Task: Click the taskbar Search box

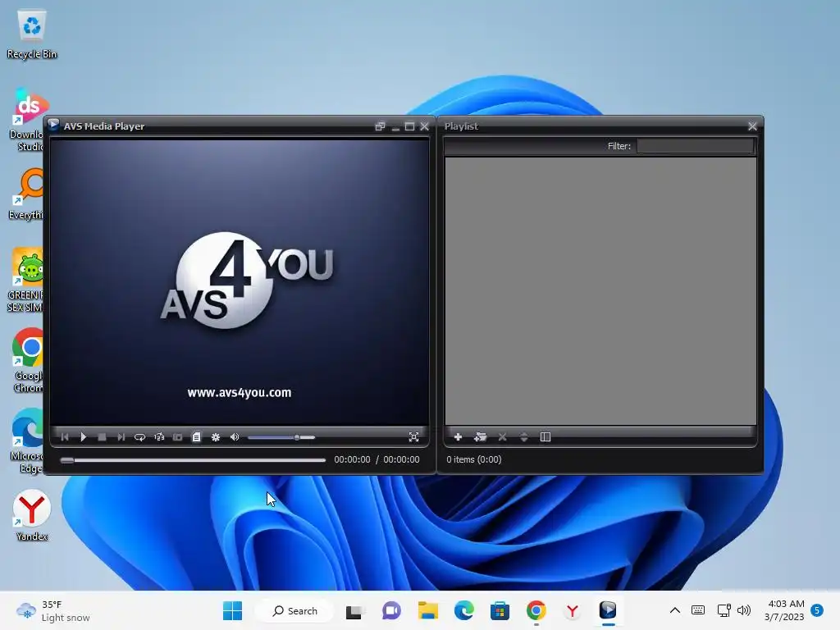Action: (294, 610)
